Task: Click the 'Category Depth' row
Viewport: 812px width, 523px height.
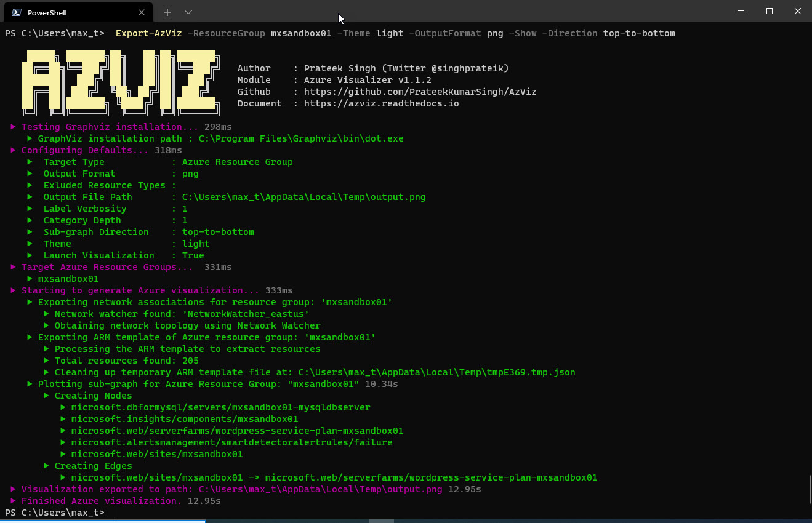Action: click(x=107, y=220)
